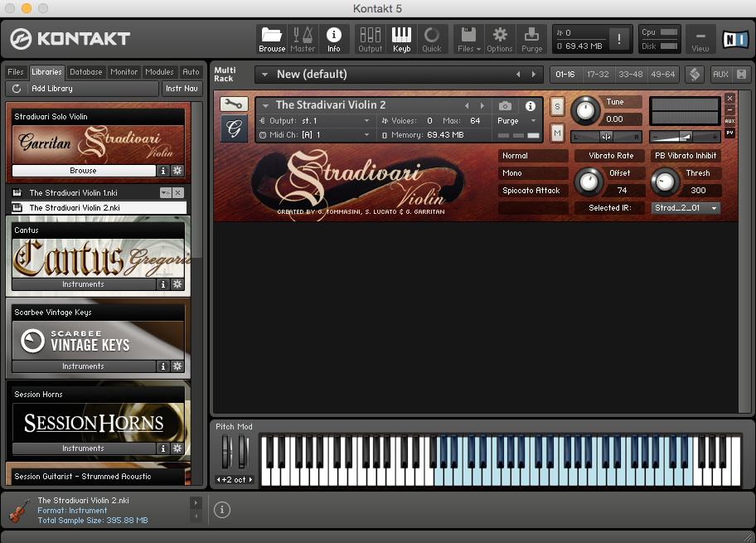Switch to the Files tab

point(16,72)
